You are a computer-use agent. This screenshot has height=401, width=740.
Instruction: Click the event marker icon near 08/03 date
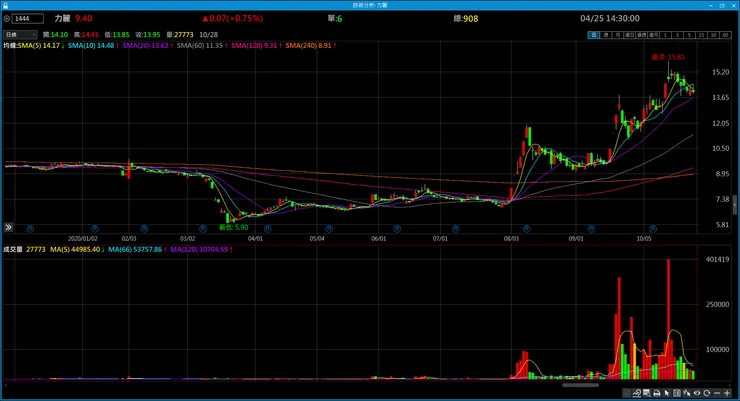[x=527, y=228]
